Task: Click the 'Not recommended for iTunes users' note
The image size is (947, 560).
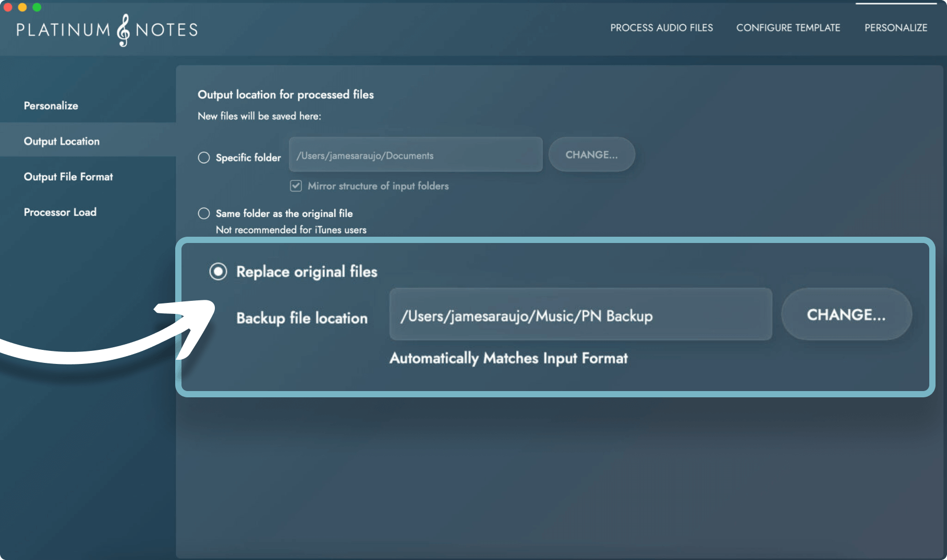Action: [291, 229]
